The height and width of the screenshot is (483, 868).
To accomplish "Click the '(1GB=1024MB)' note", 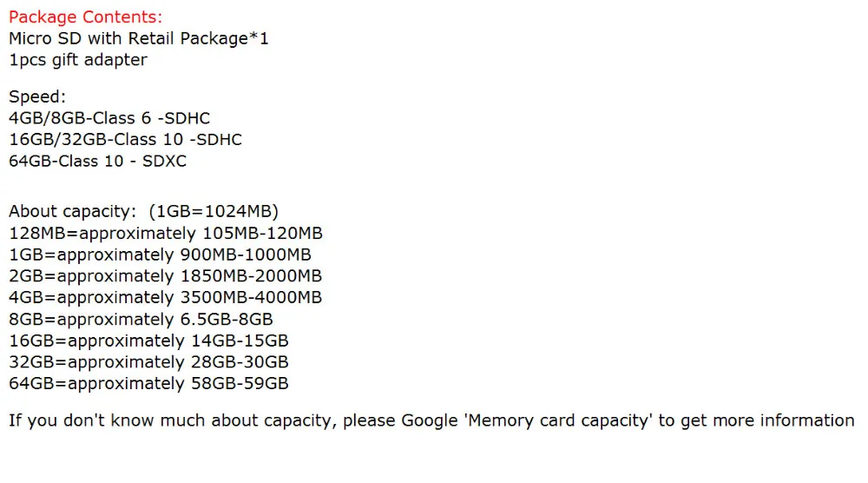I will tap(214, 211).
